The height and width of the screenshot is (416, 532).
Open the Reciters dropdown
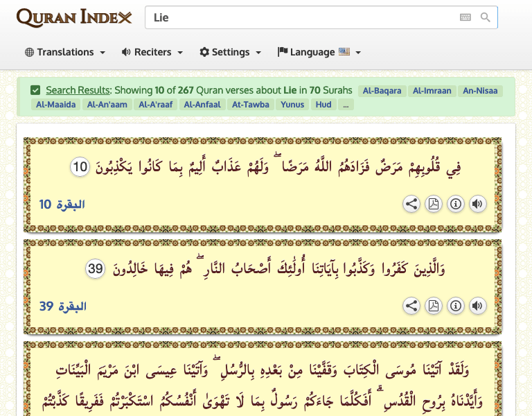152,52
